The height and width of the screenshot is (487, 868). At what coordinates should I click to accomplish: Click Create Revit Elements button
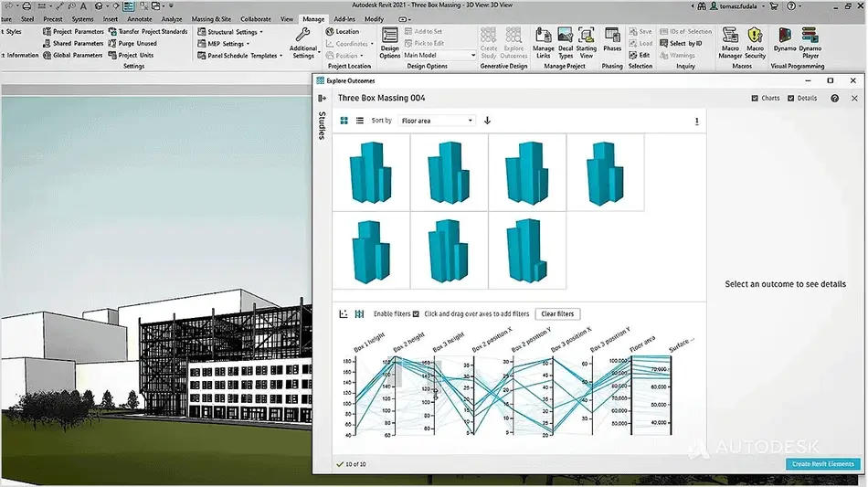822,464
